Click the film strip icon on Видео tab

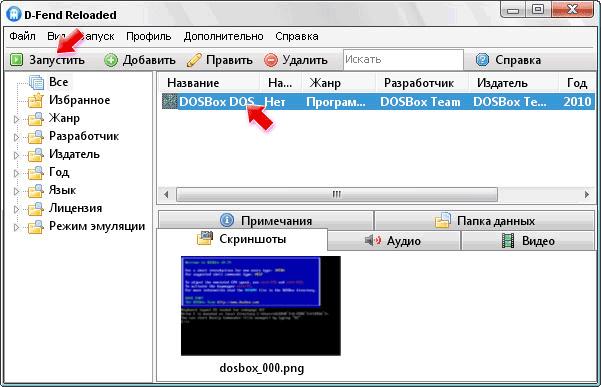508,240
